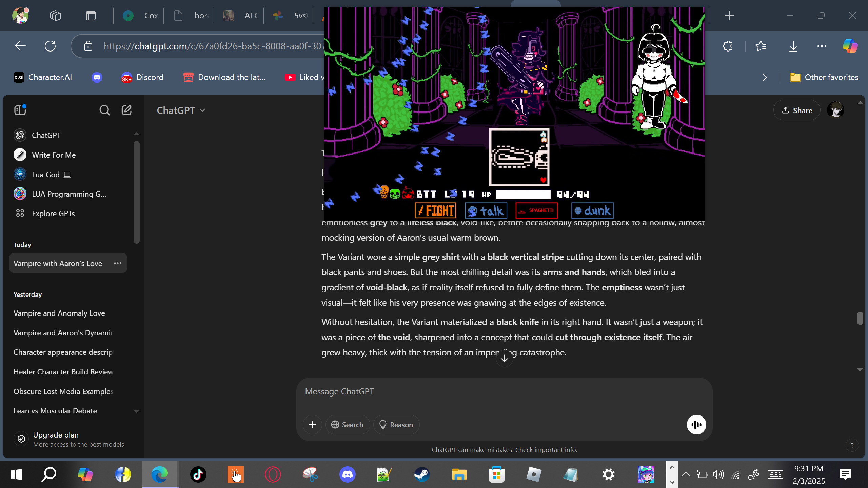Viewport: 868px width, 488px height.
Task: Open the Vampire and Anomaly Love chat
Action: 68,313
